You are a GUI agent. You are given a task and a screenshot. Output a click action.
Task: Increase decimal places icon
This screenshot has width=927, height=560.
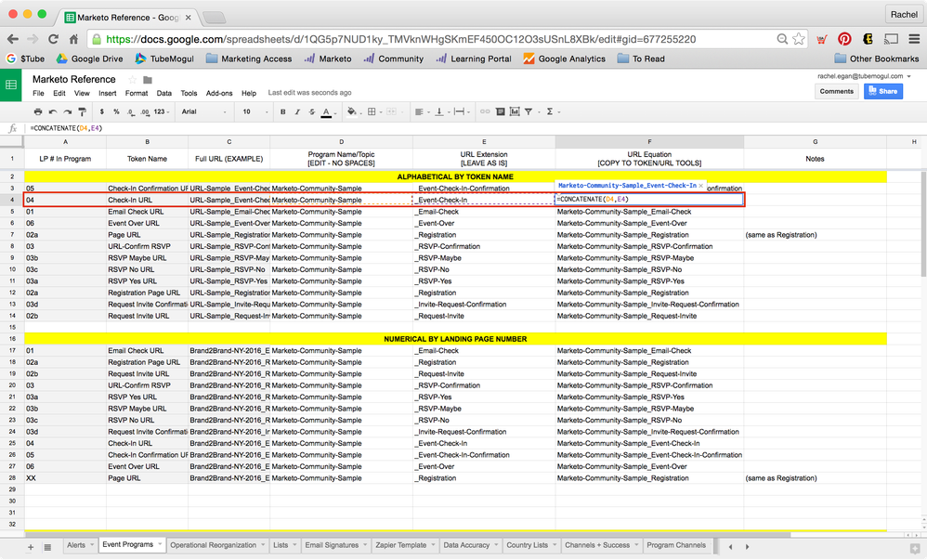click(145, 111)
